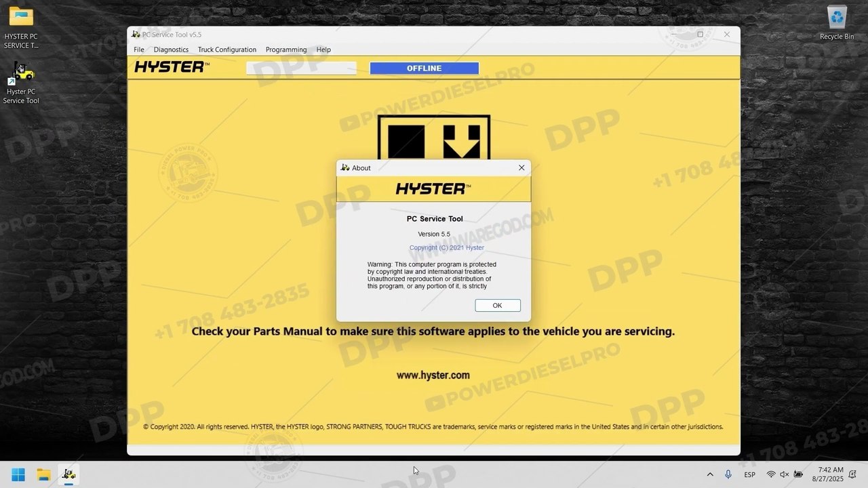
Task: Open the HYSTER PC SERVICE T... desktop folder
Action: coord(21,27)
